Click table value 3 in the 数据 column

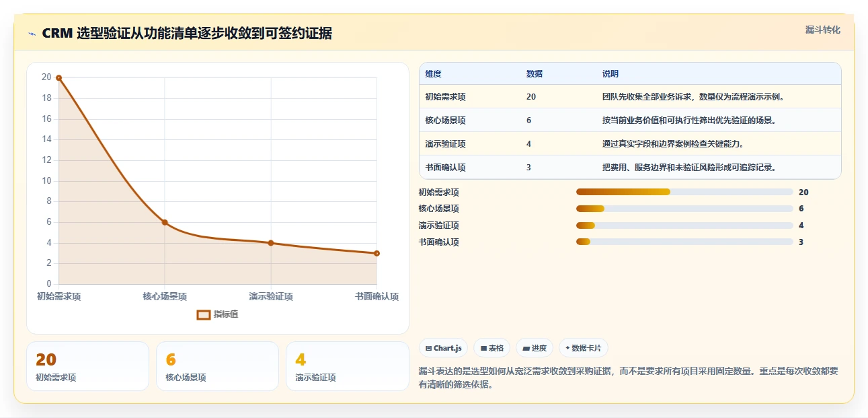(x=528, y=168)
